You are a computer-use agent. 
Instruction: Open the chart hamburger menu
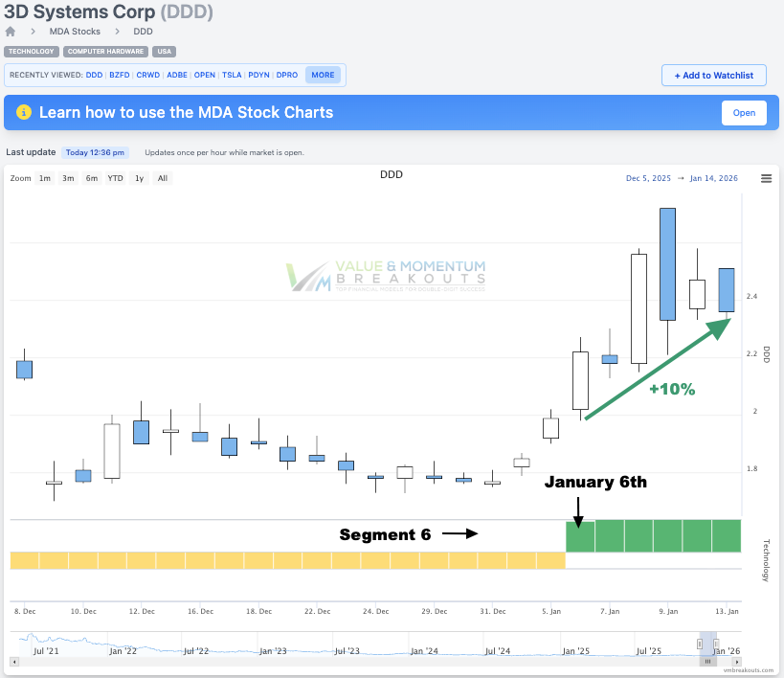pyautogui.click(x=766, y=178)
